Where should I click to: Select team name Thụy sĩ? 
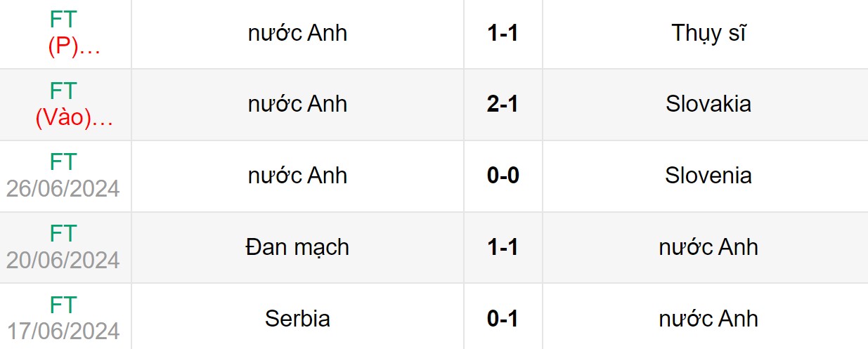tap(708, 33)
